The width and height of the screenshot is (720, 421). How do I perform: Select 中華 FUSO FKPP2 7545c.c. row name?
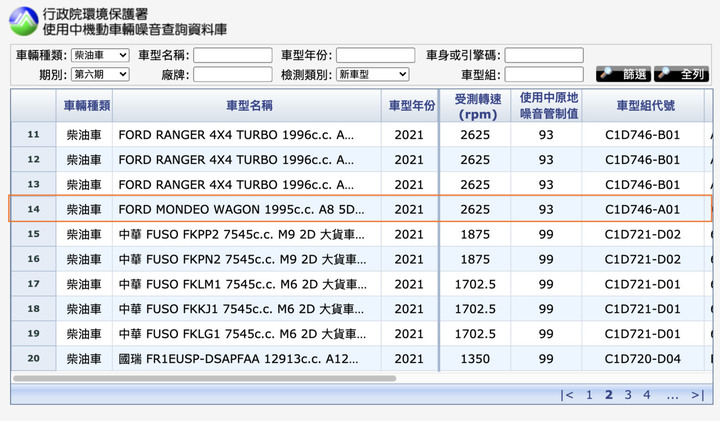click(242, 234)
